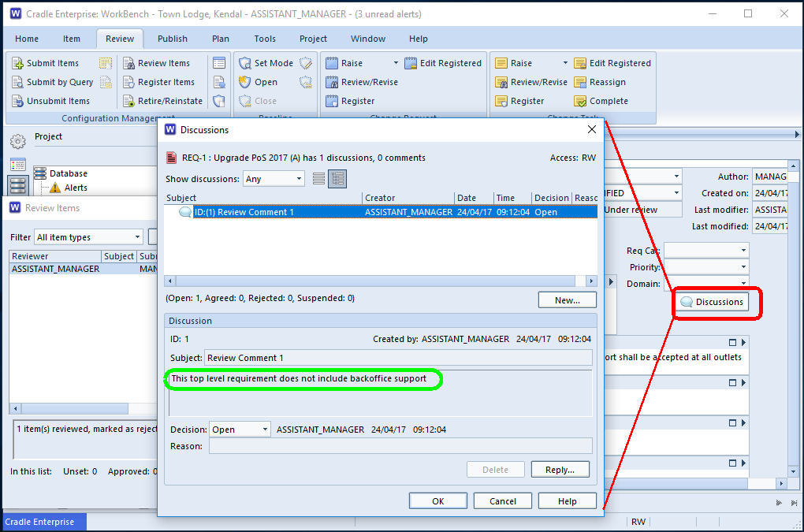
Task: Click the Discussions list horizontal scrollbar
Action: click(x=381, y=281)
